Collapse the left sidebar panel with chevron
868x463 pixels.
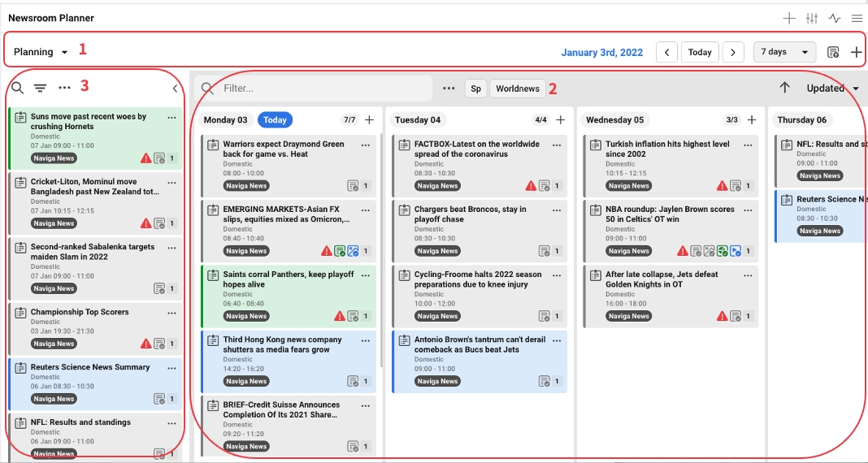[x=175, y=89]
